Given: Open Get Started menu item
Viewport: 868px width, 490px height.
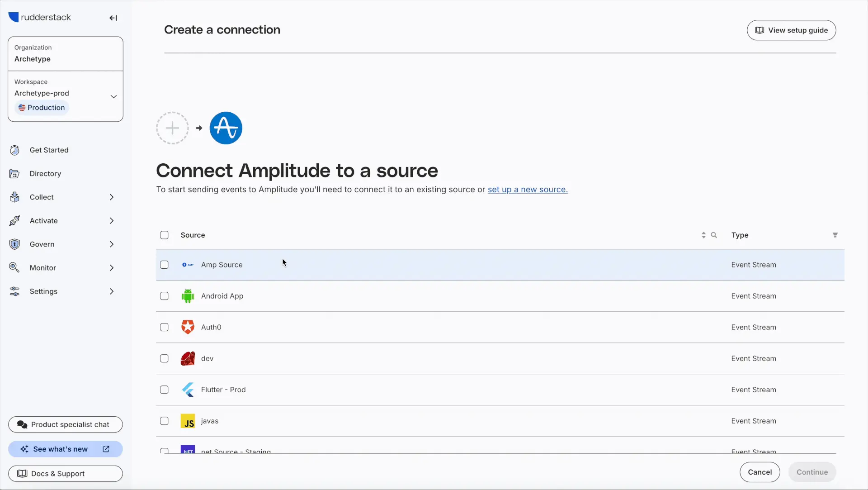Looking at the screenshot, I should (49, 150).
